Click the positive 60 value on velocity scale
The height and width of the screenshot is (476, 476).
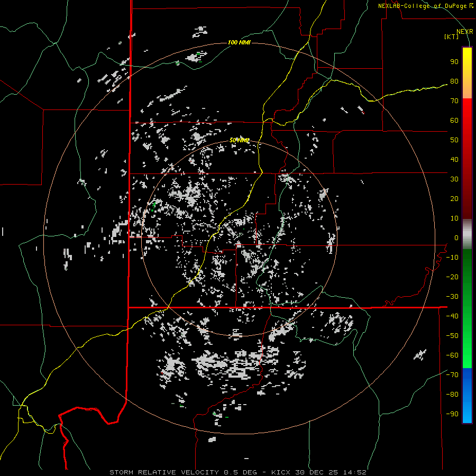tap(454, 120)
